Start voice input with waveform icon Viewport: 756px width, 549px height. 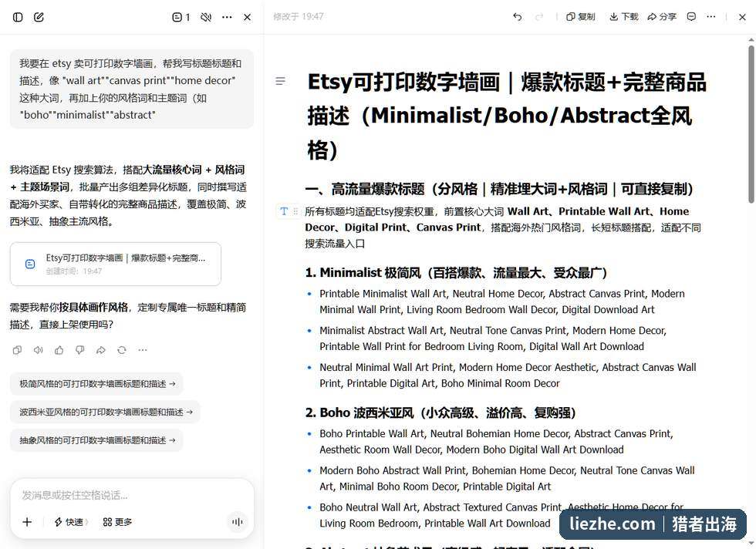click(238, 522)
